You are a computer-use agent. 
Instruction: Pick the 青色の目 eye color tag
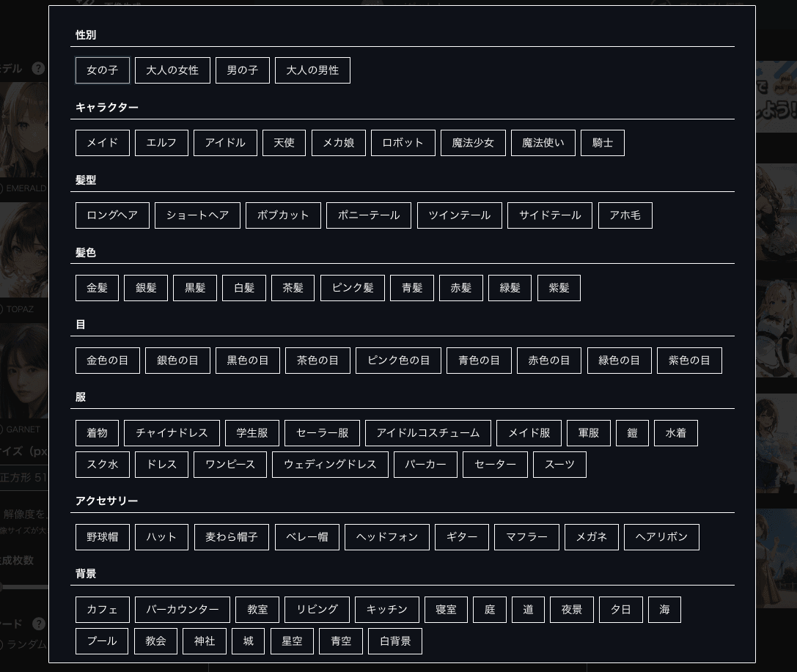479,361
